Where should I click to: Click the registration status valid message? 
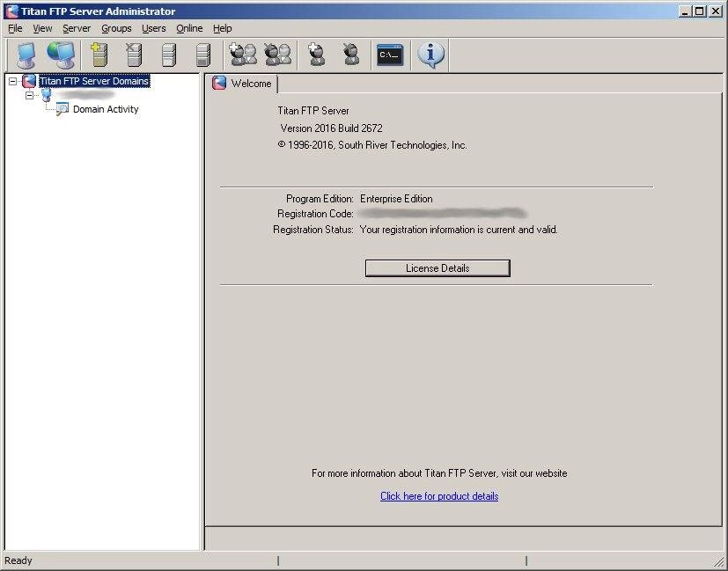tap(459, 230)
